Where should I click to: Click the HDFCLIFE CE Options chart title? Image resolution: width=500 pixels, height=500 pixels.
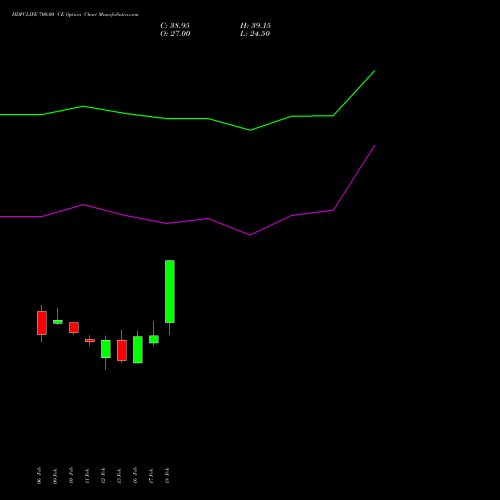click(x=75, y=15)
